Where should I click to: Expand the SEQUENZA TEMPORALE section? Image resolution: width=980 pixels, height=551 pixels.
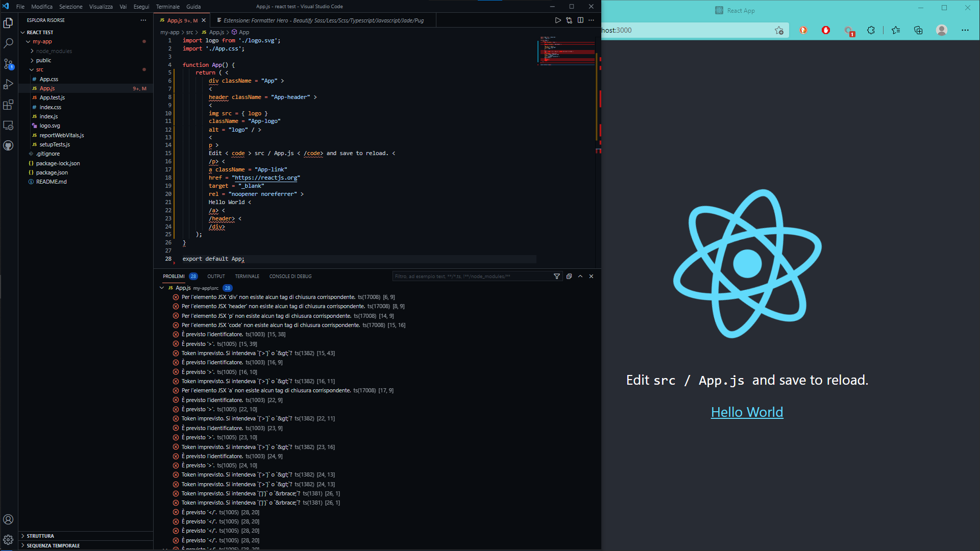pos(86,546)
